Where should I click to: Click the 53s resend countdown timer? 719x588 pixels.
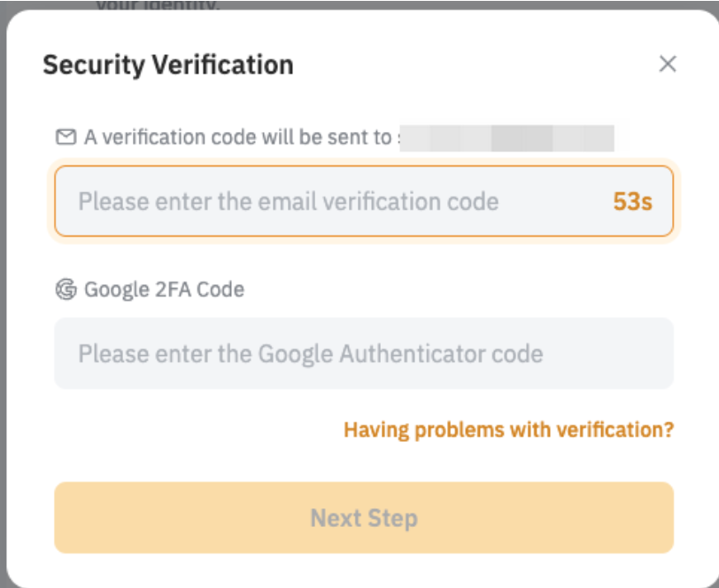click(x=632, y=202)
